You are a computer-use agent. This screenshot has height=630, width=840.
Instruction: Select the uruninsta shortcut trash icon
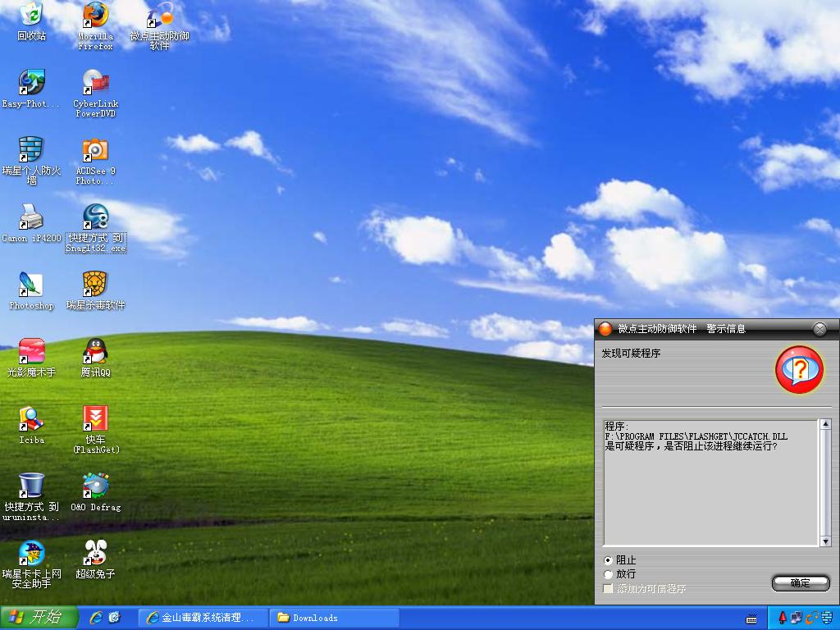(31, 486)
